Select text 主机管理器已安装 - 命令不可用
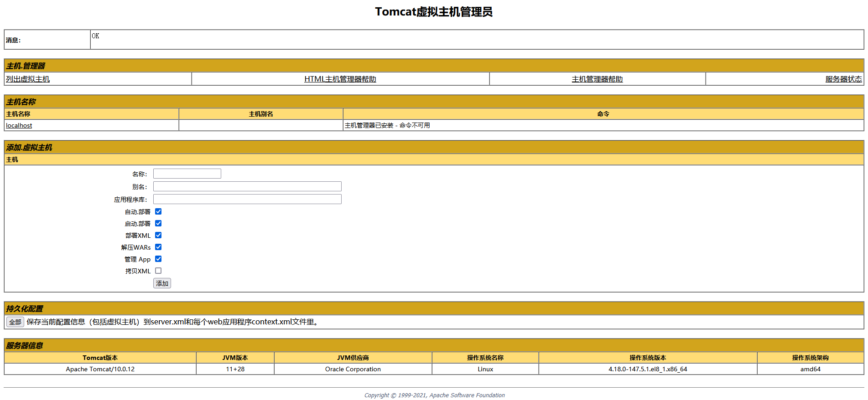Screen dimensions: 868x400 (387, 125)
